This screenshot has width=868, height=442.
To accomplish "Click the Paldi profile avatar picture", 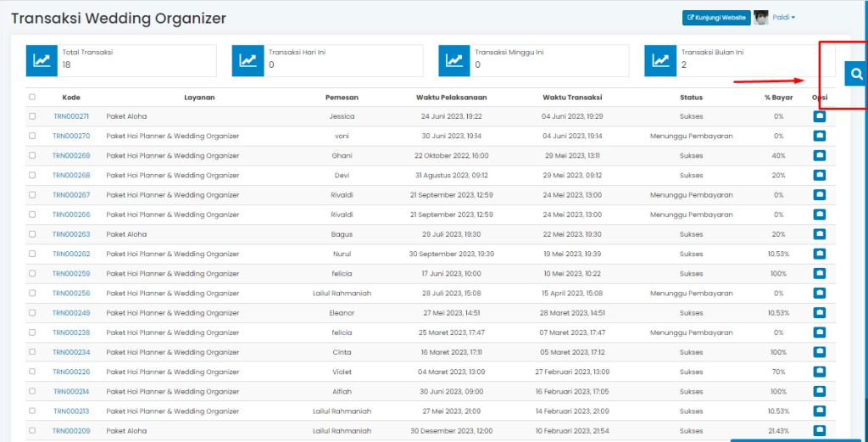I will tap(761, 17).
